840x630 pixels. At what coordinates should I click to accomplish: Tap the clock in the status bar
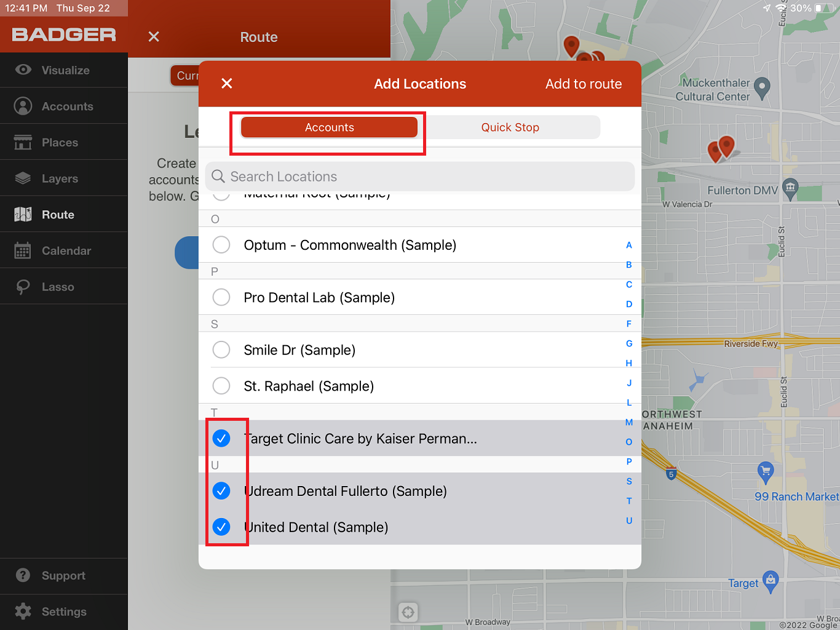click(x=26, y=8)
